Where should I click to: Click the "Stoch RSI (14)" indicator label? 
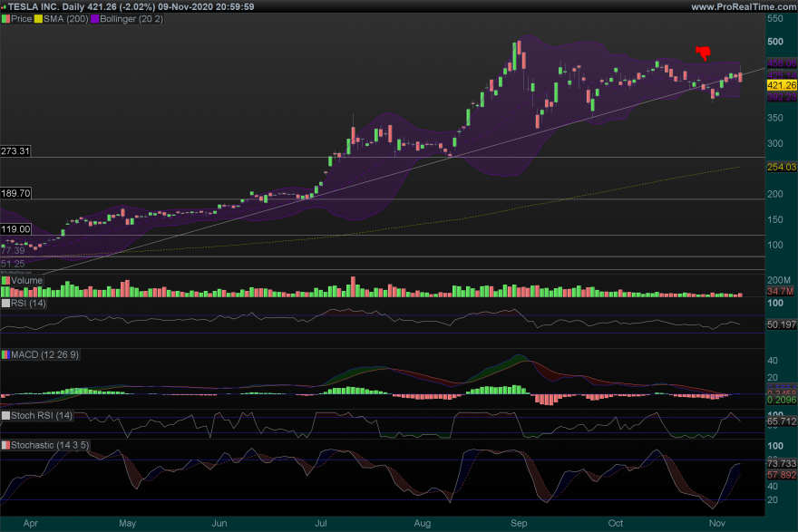pos(41,415)
